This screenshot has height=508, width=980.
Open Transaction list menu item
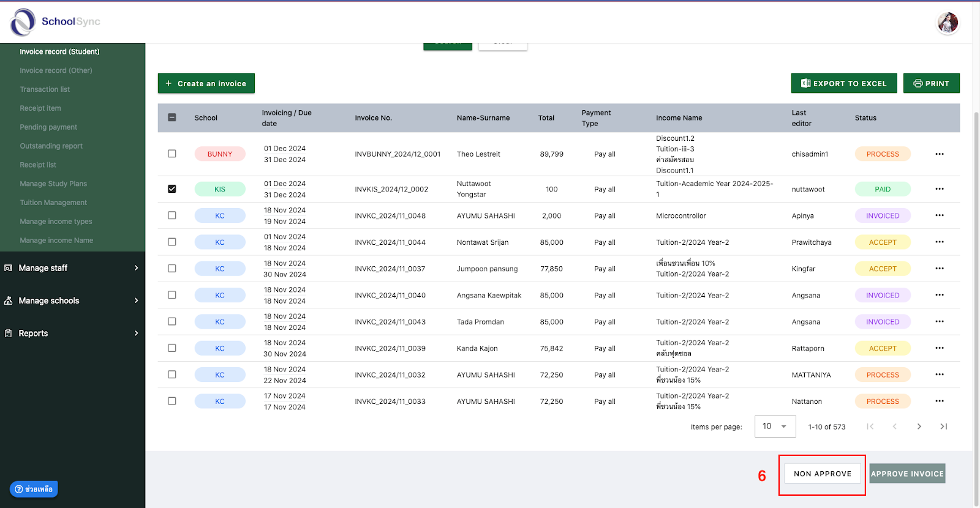(45, 89)
